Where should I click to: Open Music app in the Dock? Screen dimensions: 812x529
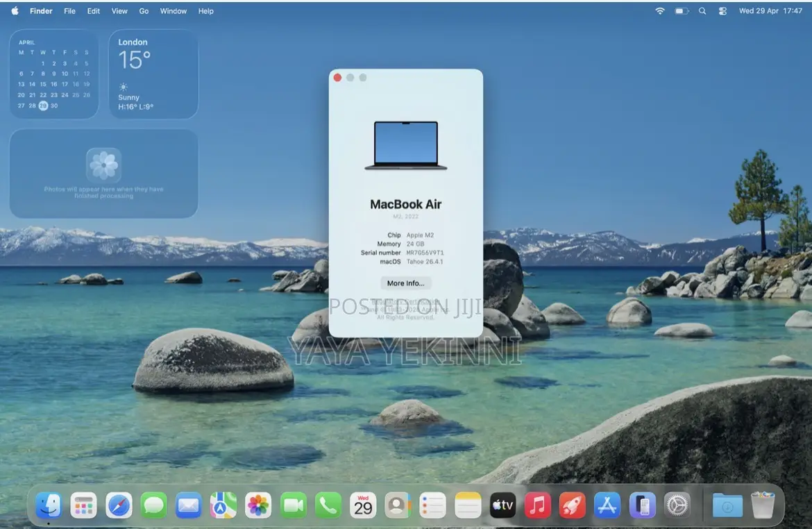click(538, 505)
